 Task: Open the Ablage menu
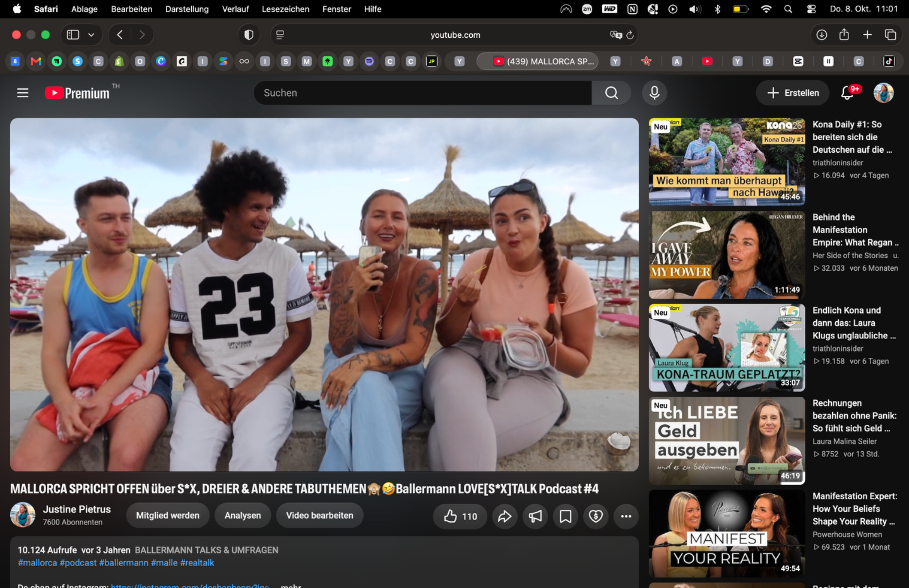coord(84,9)
